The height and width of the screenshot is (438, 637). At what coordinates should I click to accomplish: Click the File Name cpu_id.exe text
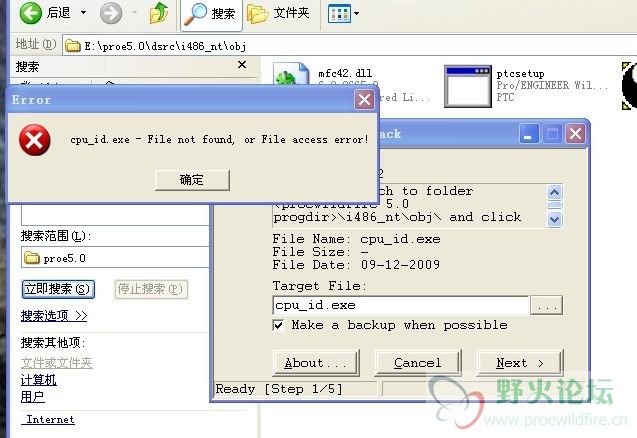tap(356, 239)
